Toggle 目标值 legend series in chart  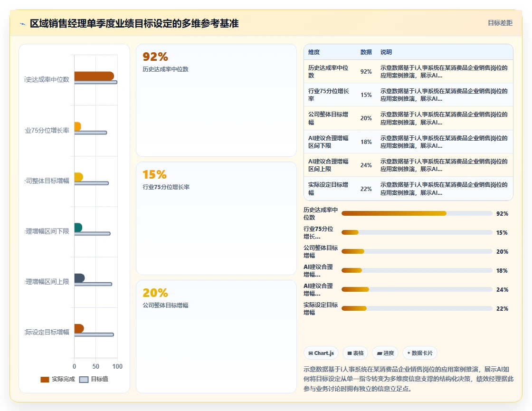coord(94,379)
